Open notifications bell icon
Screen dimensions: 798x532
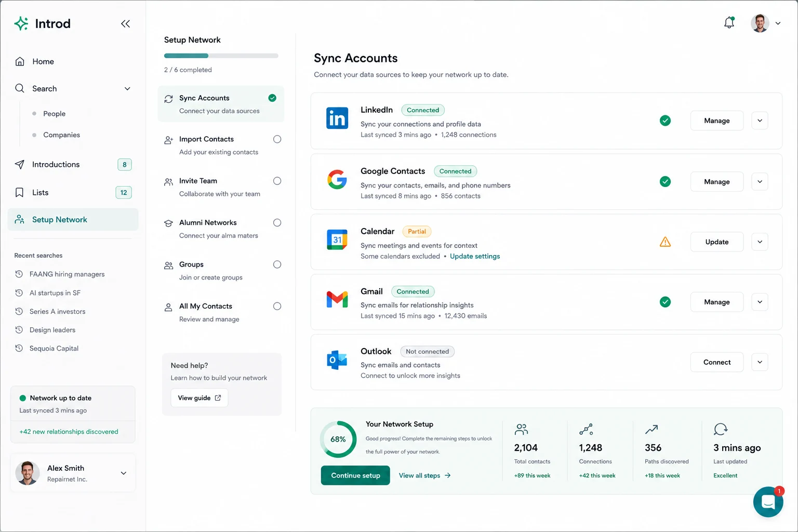pyautogui.click(x=729, y=22)
